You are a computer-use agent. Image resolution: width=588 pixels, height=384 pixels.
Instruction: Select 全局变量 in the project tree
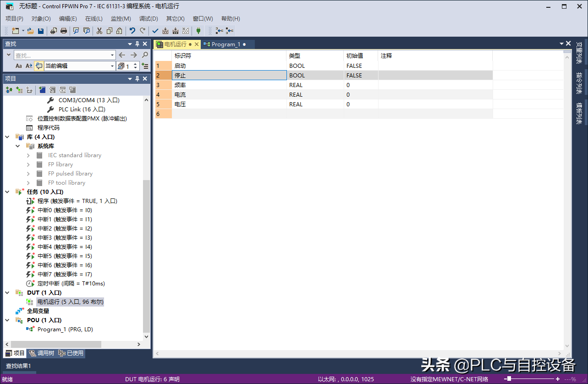coord(38,311)
